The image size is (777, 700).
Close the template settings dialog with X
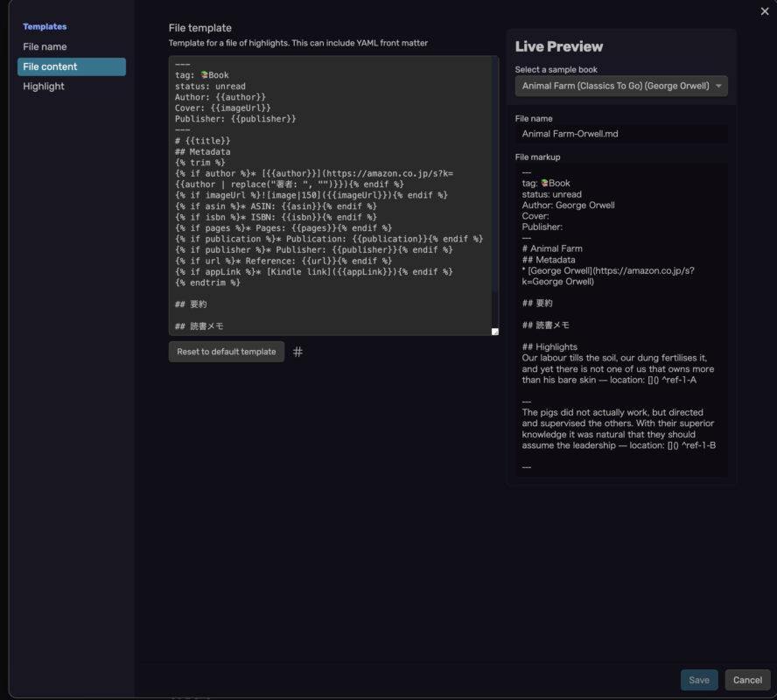[x=765, y=10]
